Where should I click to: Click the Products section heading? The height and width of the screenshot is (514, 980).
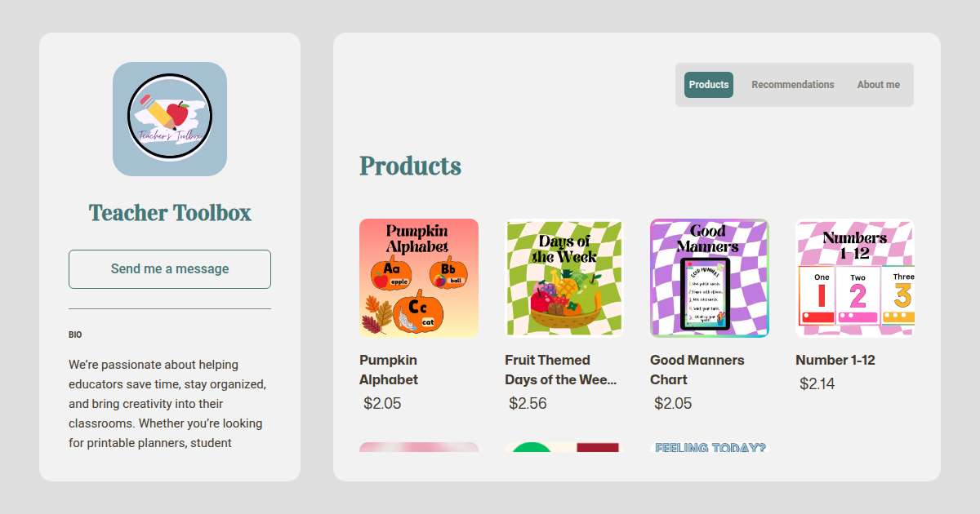[411, 166]
